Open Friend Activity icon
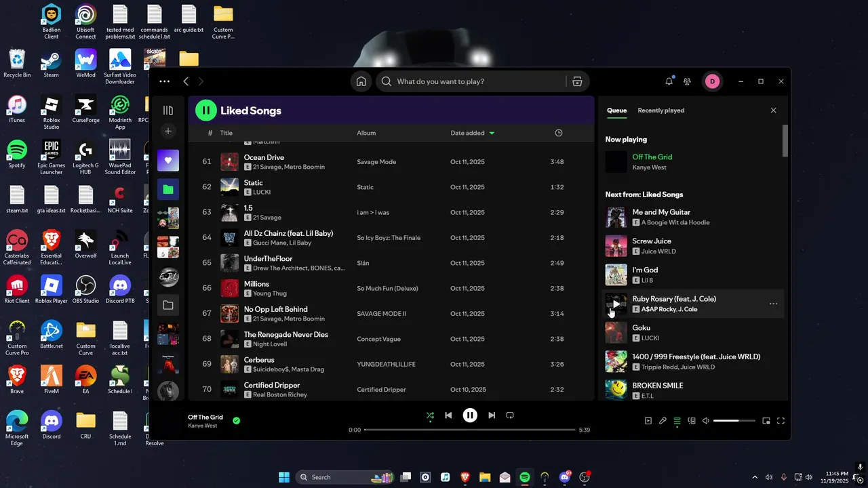Screen dimensions: 868x488 (687, 81)
